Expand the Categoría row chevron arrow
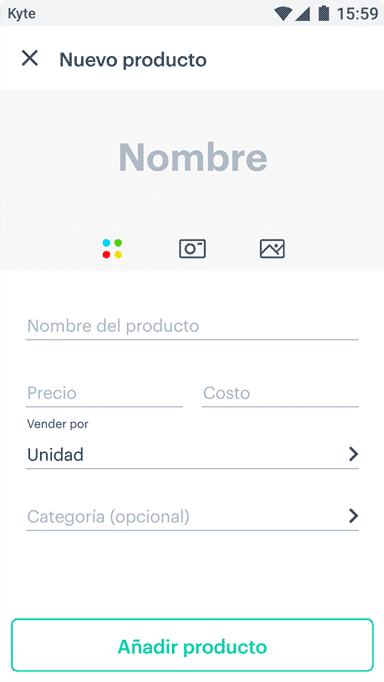The width and height of the screenshot is (384, 682). (354, 516)
